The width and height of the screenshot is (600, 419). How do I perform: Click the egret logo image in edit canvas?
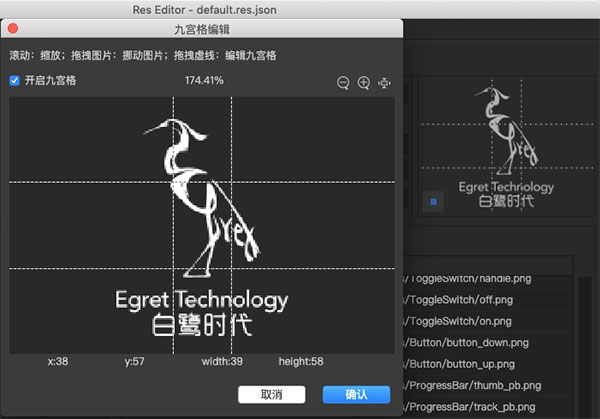coord(202,228)
